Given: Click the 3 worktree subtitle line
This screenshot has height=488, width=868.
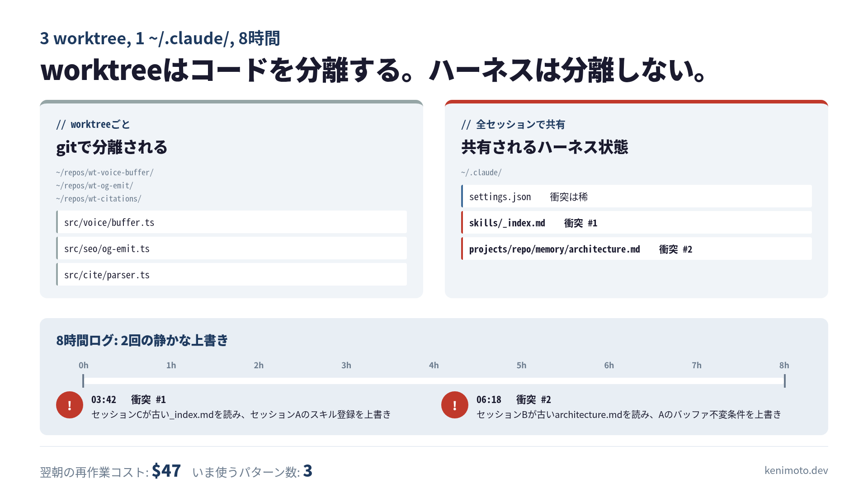Looking at the screenshot, I should [160, 38].
